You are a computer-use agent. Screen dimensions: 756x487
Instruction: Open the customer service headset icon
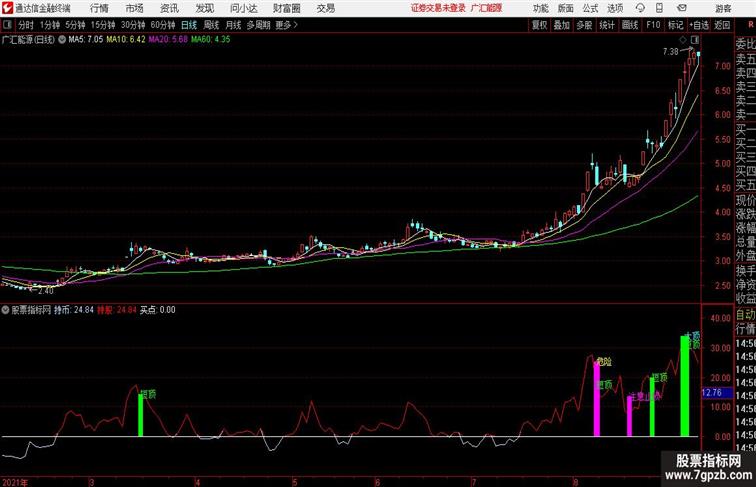pyautogui.click(x=640, y=8)
